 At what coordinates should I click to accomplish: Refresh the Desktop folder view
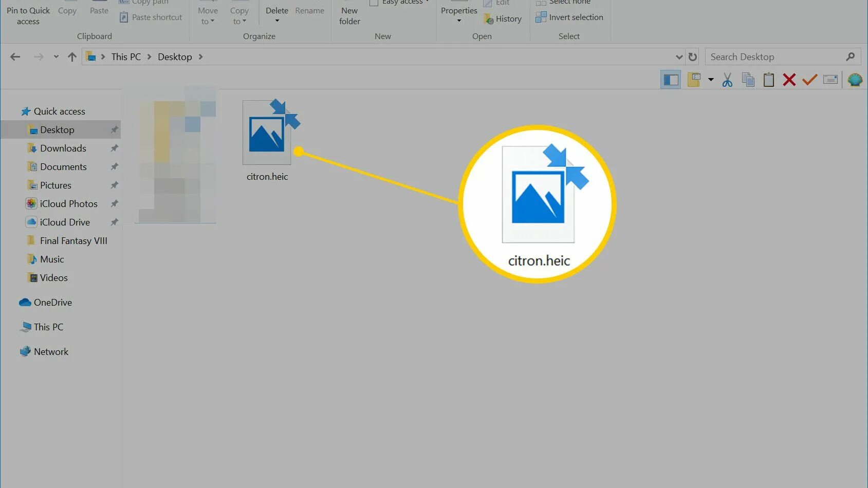click(693, 57)
